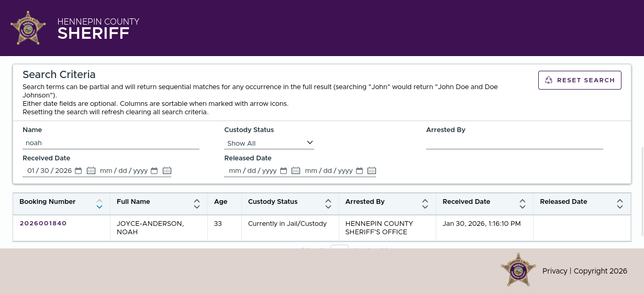Open booking number 2026001840 link
Viewport: 644px width, 294px height.
(43, 223)
